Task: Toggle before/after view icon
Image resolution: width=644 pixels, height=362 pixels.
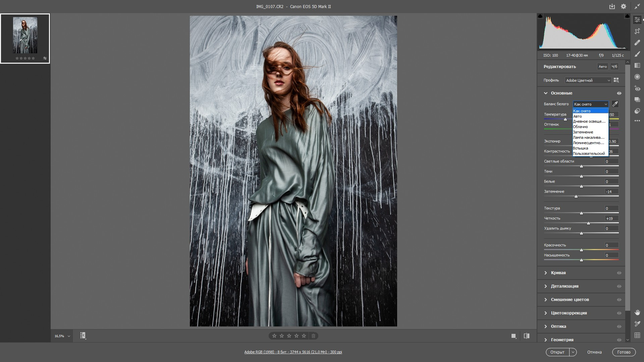Action: coord(527,336)
